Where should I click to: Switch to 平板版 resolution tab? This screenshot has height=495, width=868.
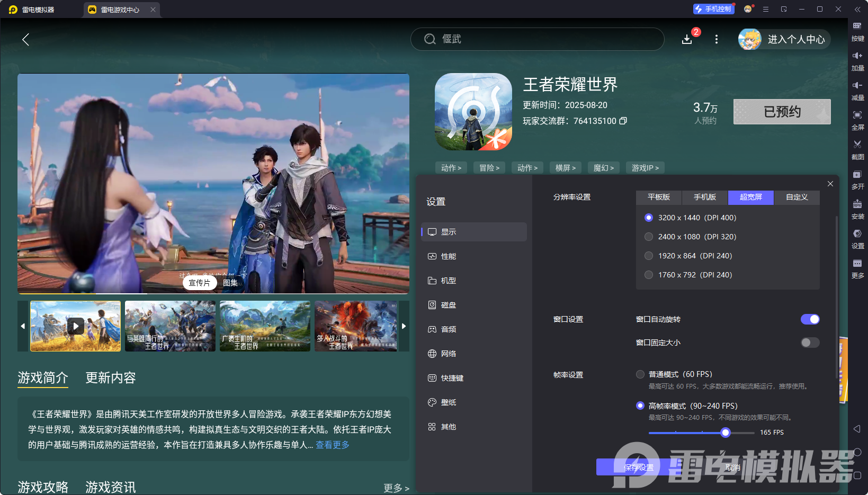(x=659, y=197)
